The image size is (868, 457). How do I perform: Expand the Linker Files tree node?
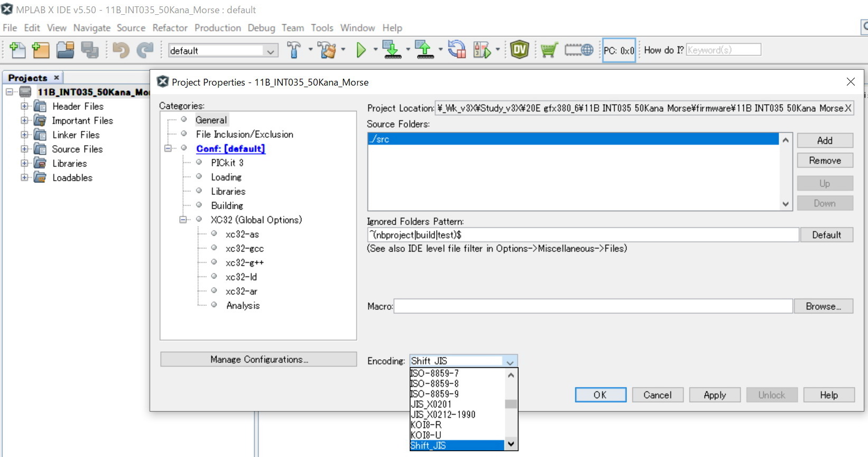click(24, 135)
